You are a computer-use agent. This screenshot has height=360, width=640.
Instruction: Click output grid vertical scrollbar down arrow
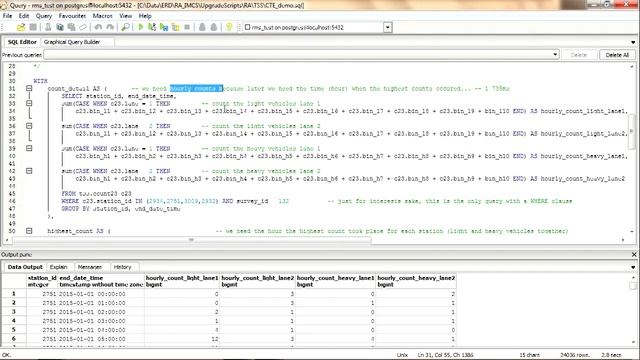633,342
